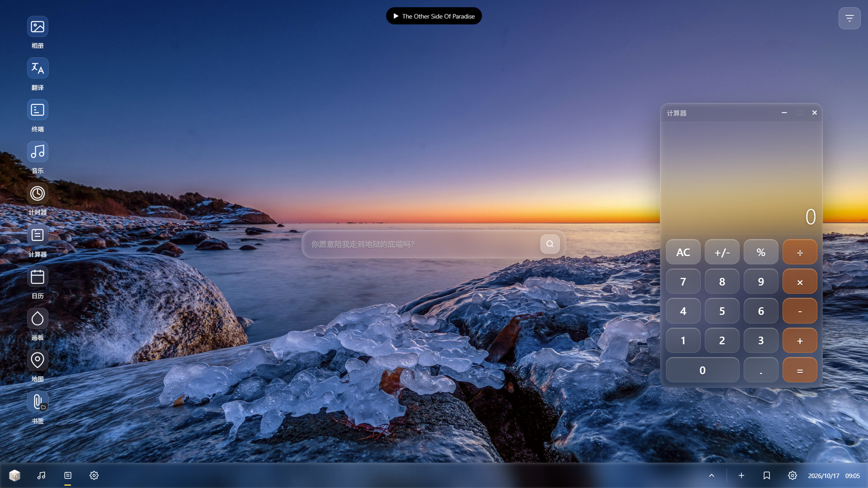The image size is (868, 488).
Task: Open the 相册 photo album app
Action: coord(38,27)
